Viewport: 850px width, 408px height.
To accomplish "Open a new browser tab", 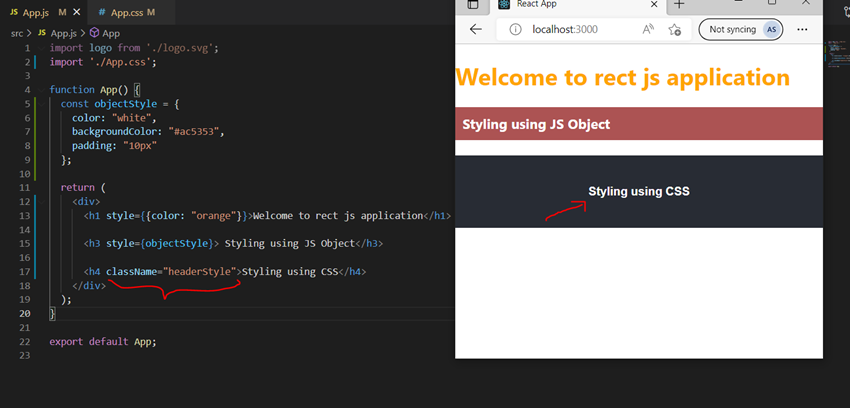I will pos(680,5).
